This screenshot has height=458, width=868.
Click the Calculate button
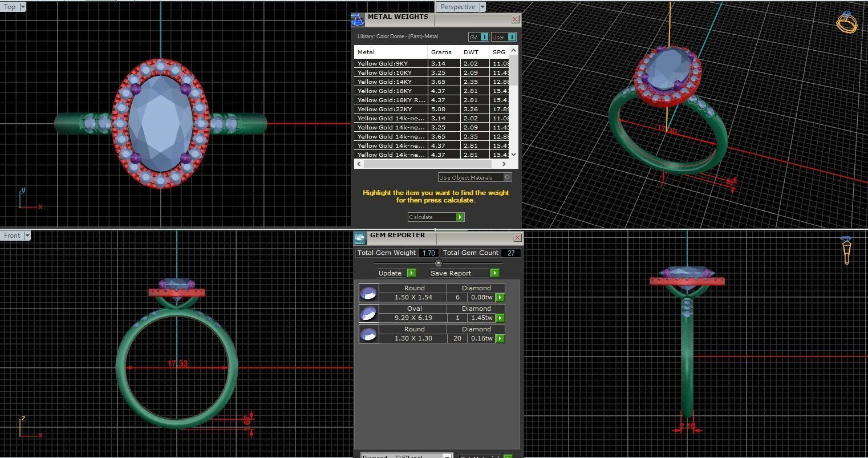pyautogui.click(x=436, y=217)
